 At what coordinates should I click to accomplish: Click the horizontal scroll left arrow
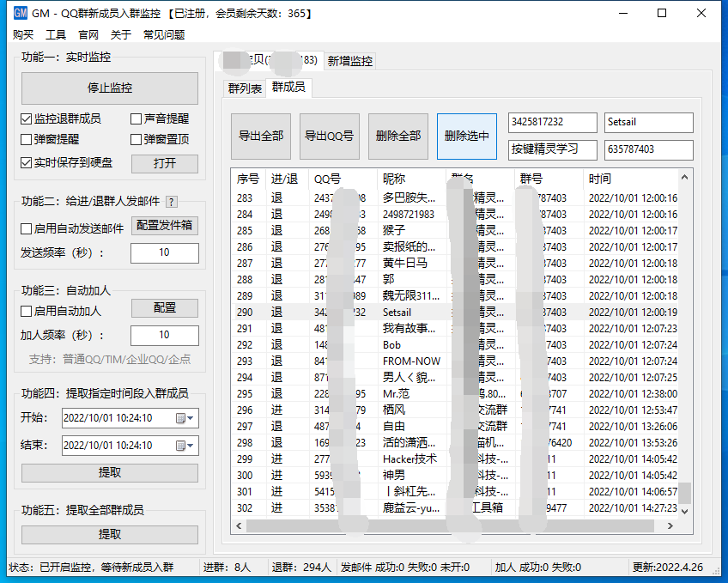239,526
